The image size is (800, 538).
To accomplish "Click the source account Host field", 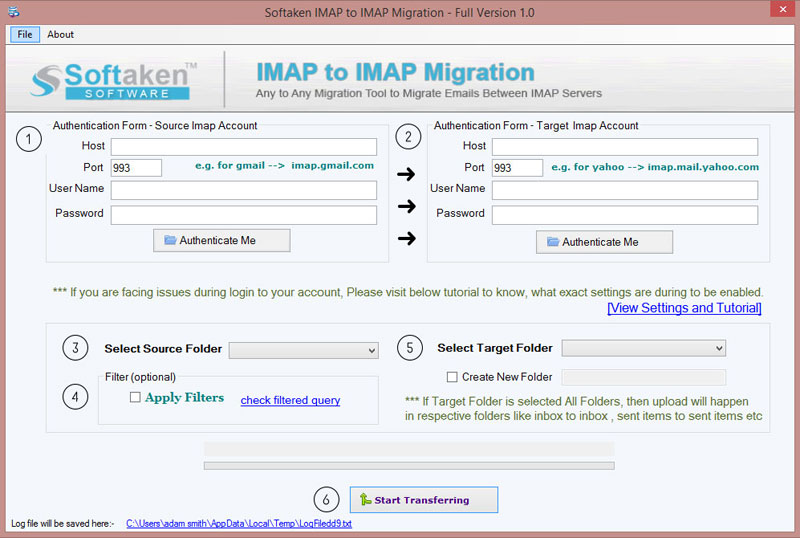I will (244, 146).
